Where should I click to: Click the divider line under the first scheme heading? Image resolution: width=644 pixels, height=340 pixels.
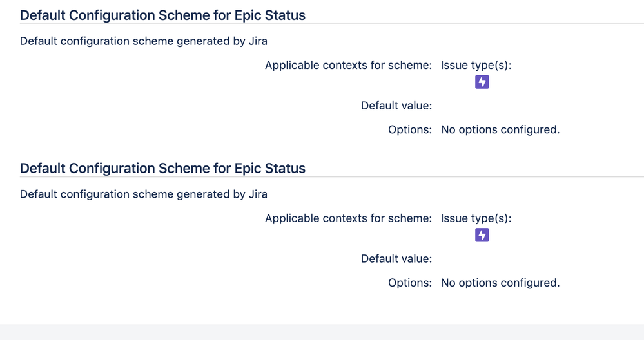pos(332,24)
